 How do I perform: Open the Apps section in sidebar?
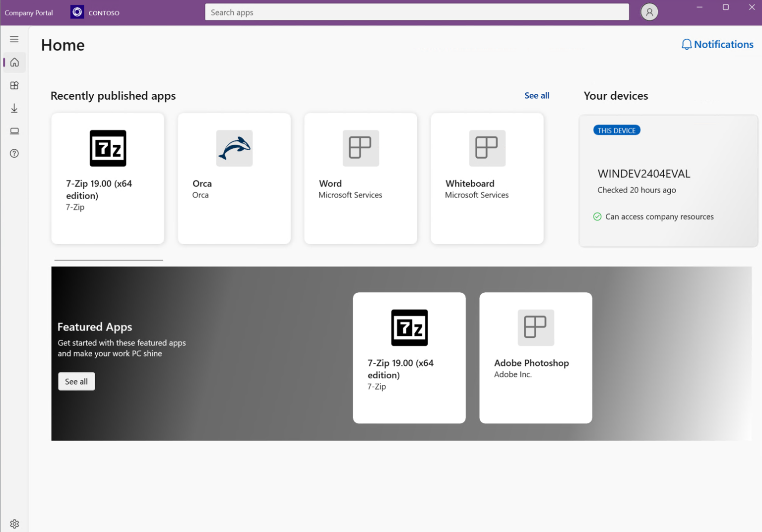coord(14,85)
